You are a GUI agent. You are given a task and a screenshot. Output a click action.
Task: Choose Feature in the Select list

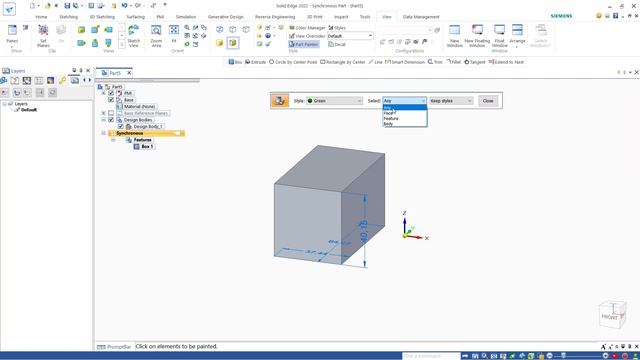404,118
